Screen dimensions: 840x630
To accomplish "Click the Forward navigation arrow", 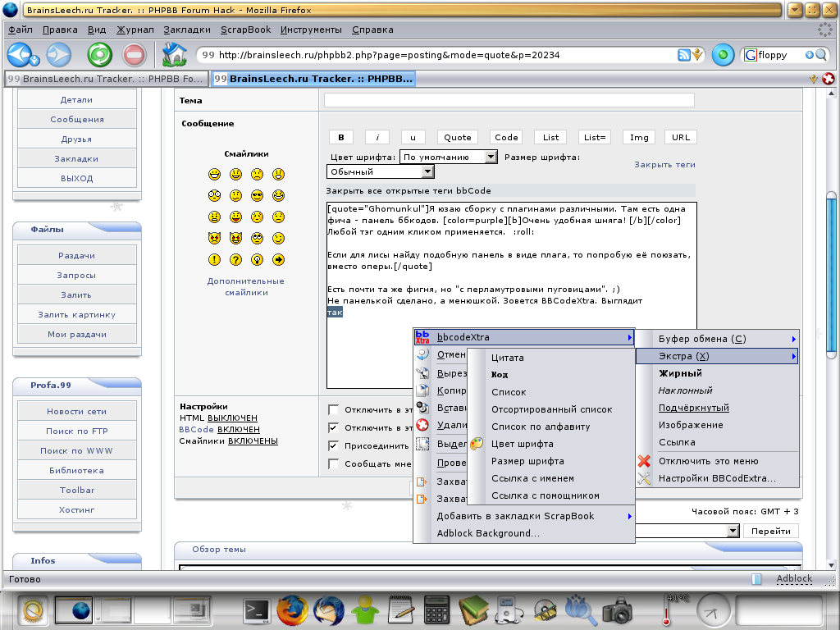I will click(x=59, y=55).
